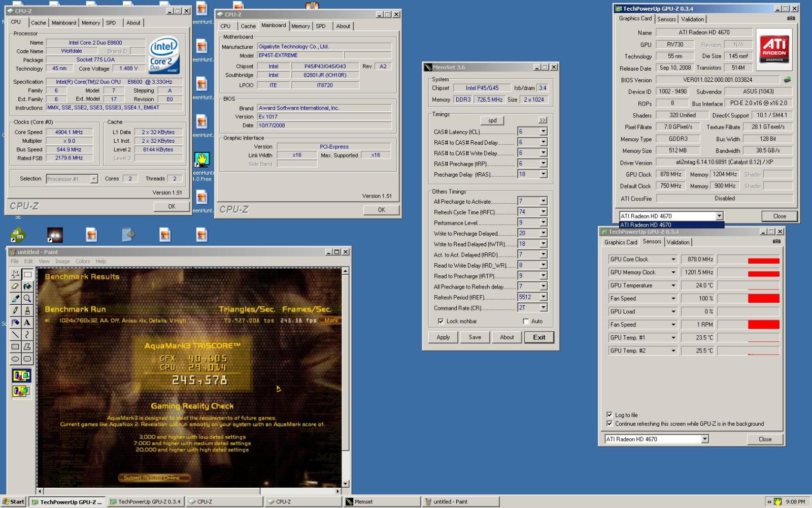The width and height of the screenshot is (812, 508).
Task: Open the GPU Load sensor dropdown
Action: [673, 311]
